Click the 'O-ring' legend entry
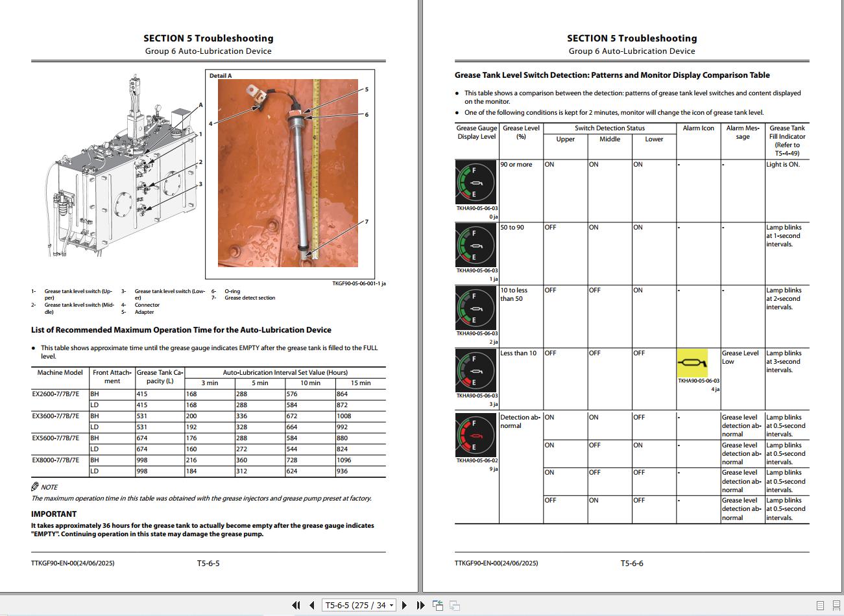844x616 pixels. point(232,291)
